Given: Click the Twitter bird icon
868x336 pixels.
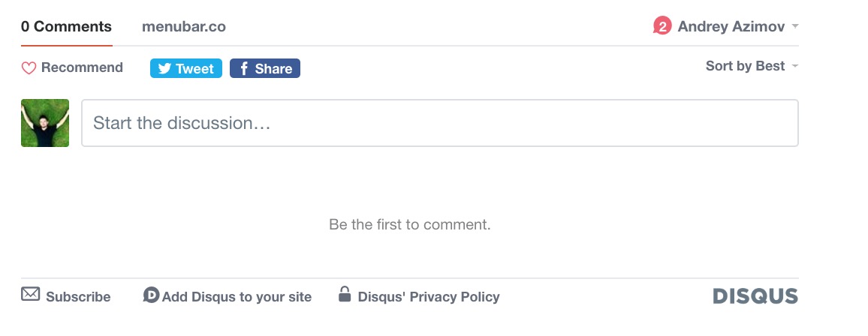Looking at the screenshot, I should click(165, 69).
